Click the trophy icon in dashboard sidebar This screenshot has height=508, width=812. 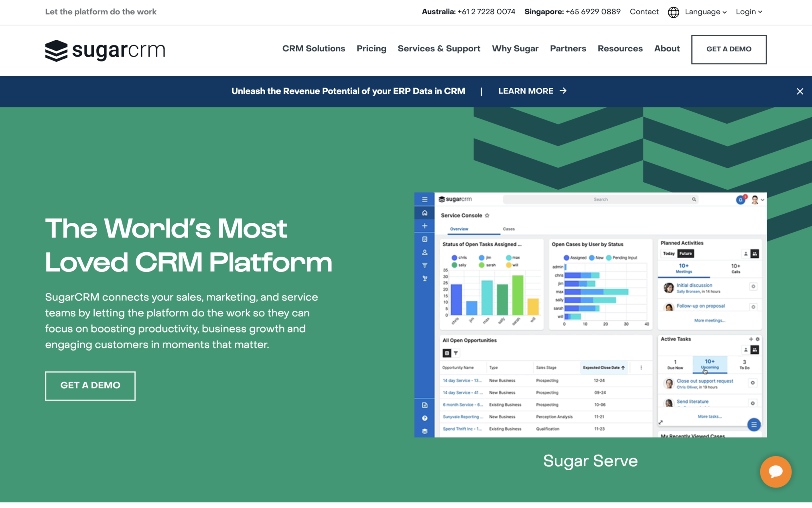[x=424, y=278]
